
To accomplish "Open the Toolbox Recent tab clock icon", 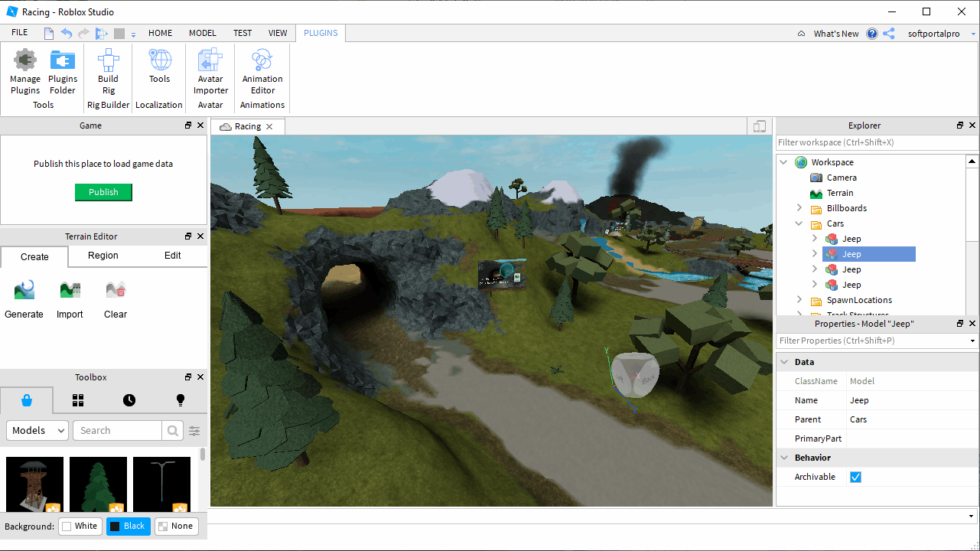I will pos(129,400).
